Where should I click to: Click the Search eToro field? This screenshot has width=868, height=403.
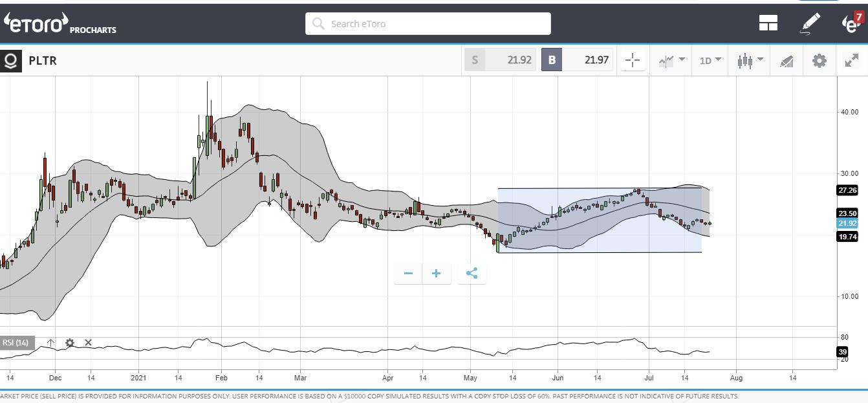click(428, 24)
